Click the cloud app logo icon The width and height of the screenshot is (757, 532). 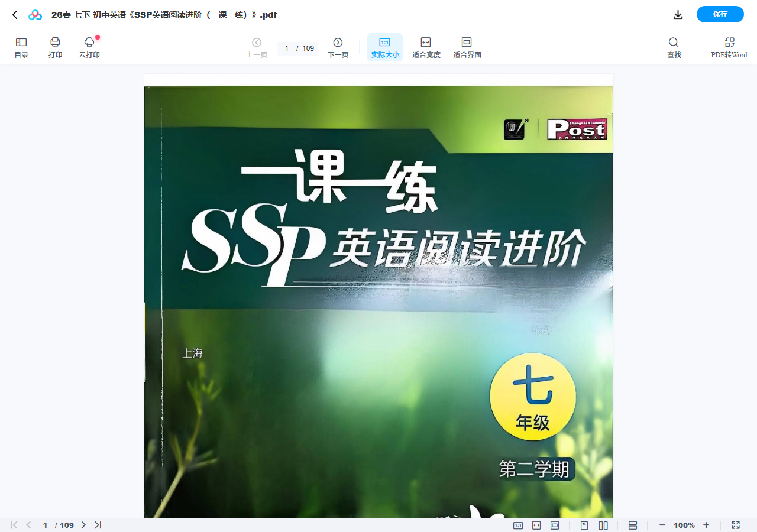tap(35, 15)
